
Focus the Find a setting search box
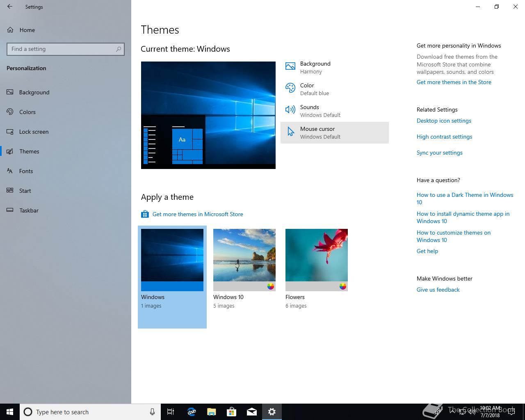(x=66, y=49)
